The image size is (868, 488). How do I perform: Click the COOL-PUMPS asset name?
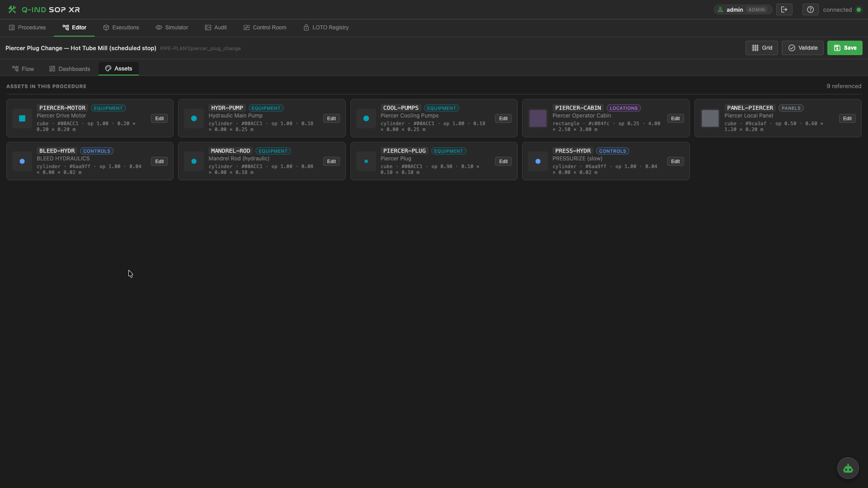[x=401, y=108]
